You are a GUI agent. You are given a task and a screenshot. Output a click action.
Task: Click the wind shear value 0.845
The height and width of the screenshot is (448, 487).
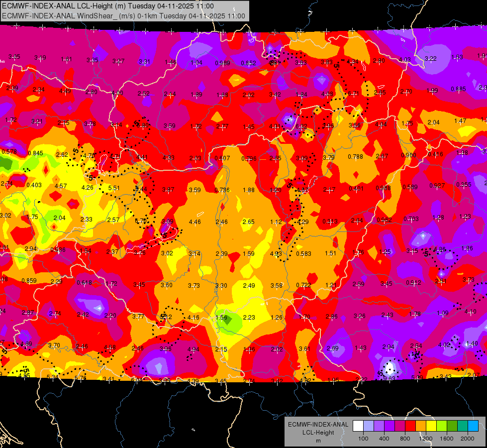35,153
